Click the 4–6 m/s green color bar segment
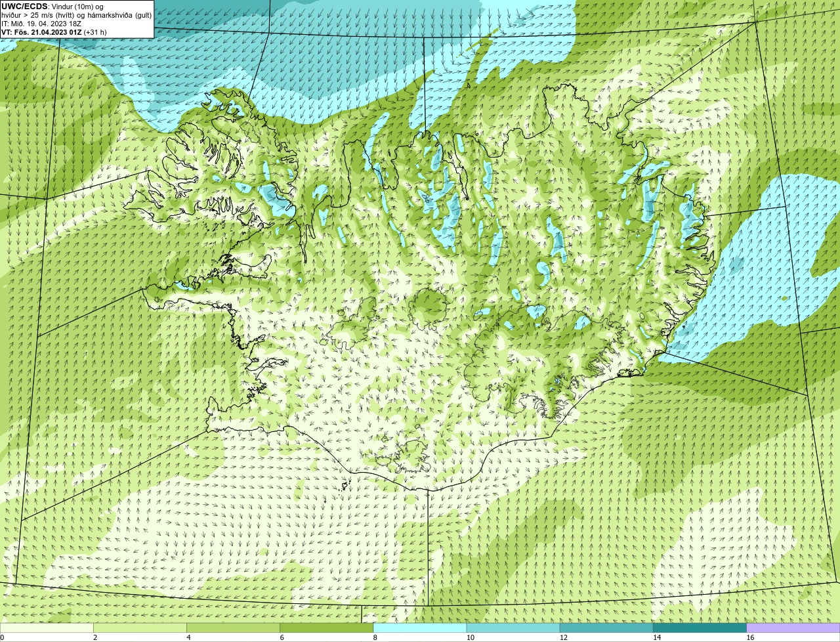 (x=234, y=628)
